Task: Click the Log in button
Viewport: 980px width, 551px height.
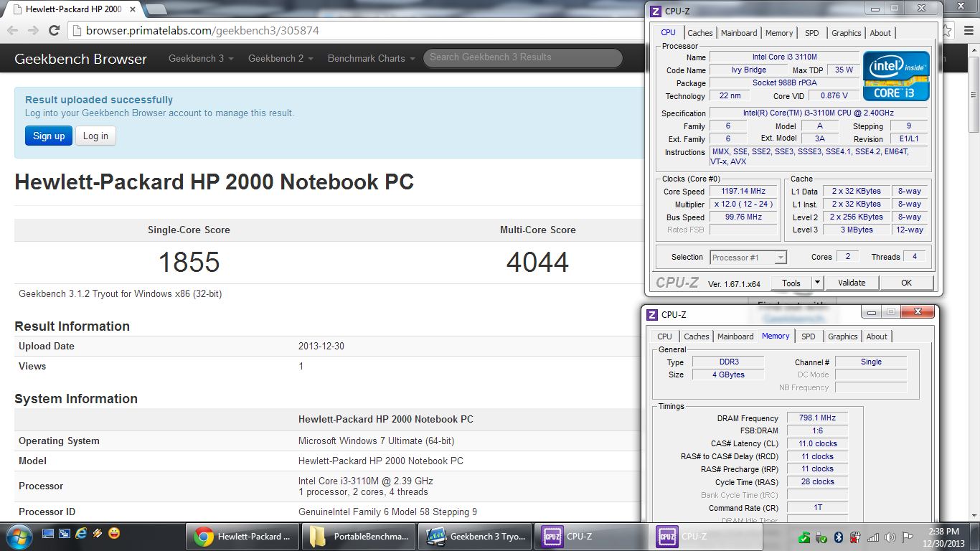Action: pyautogui.click(x=95, y=136)
